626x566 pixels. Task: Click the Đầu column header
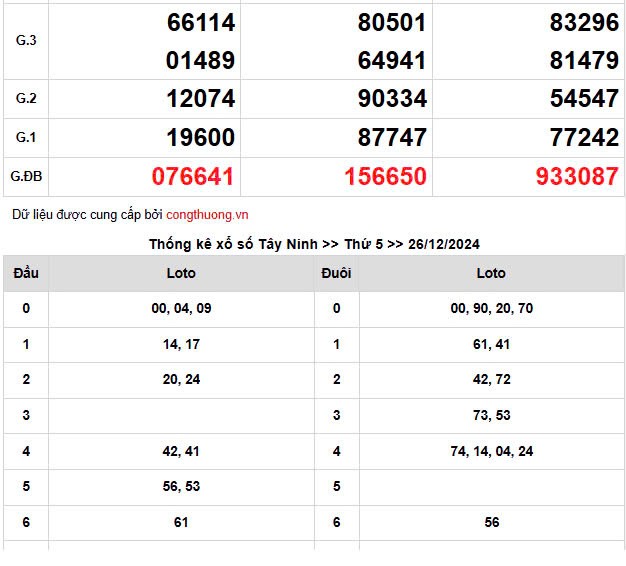tap(26, 273)
